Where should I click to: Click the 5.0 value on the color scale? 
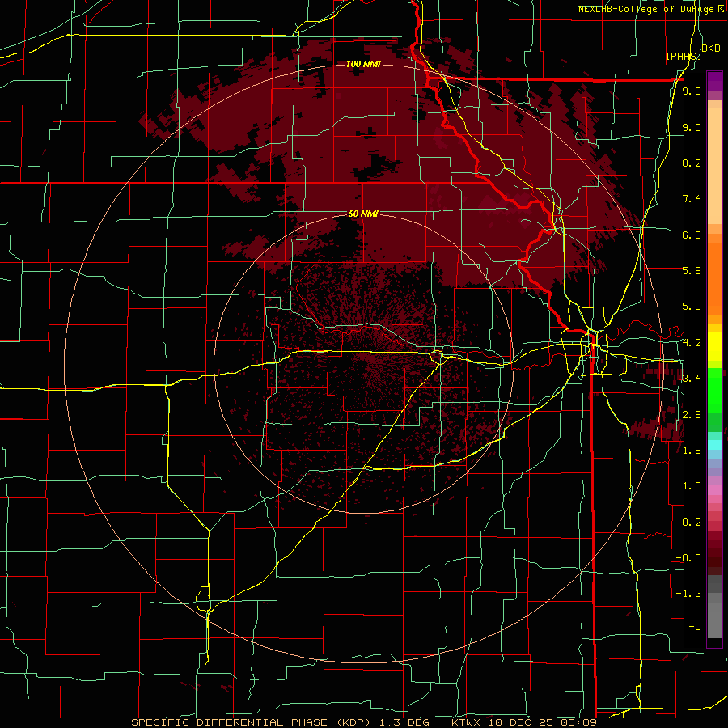(692, 307)
